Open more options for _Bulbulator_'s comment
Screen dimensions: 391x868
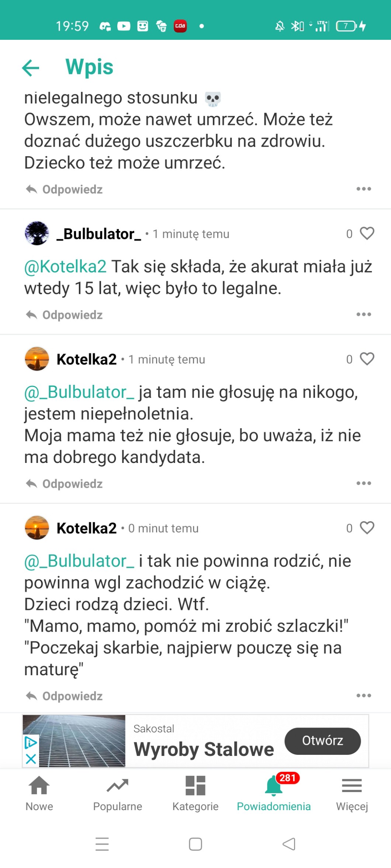pos(364,315)
